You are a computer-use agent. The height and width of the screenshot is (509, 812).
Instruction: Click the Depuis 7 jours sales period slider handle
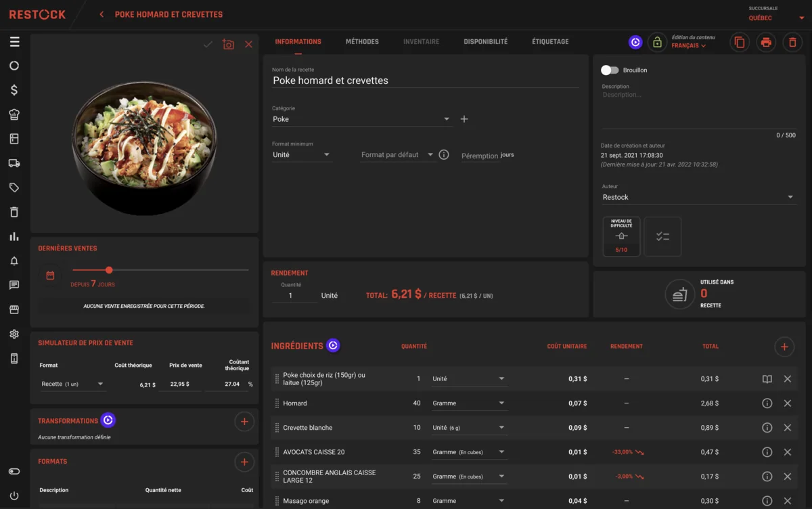(x=109, y=270)
